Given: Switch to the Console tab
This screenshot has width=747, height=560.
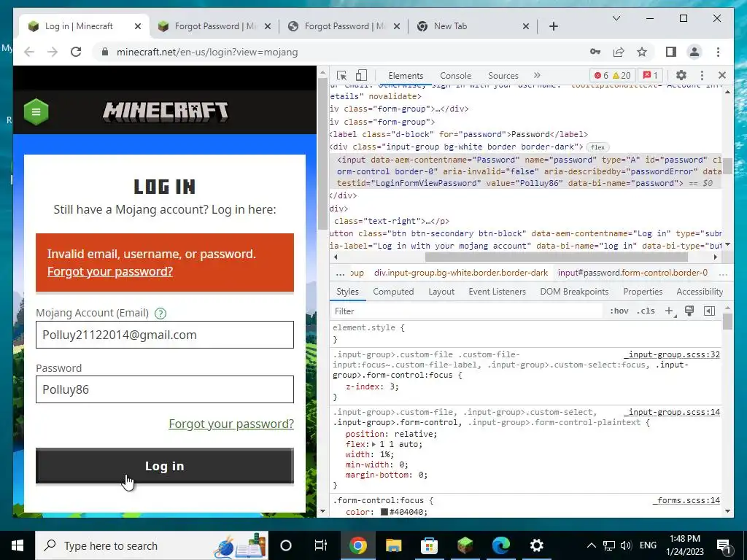Looking at the screenshot, I should (455, 75).
